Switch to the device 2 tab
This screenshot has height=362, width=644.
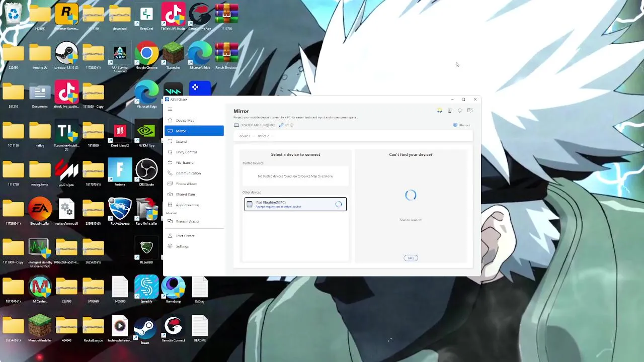click(263, 136)
